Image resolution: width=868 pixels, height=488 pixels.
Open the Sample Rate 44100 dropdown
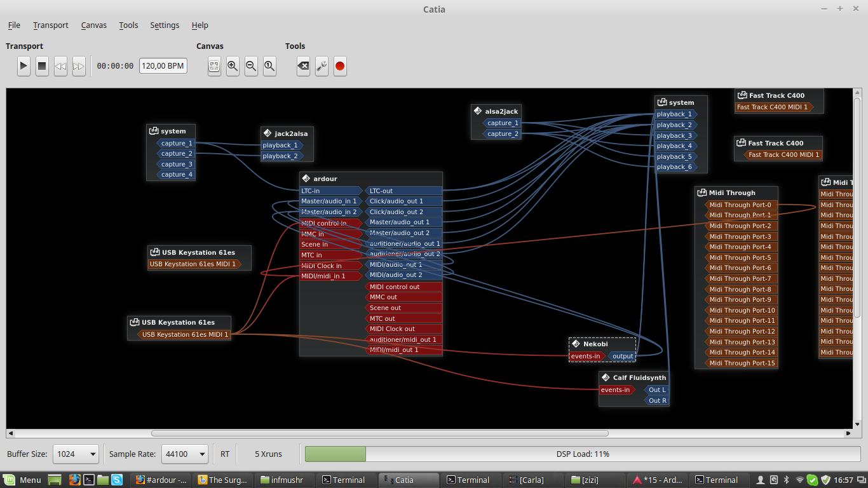pos(184,454)
